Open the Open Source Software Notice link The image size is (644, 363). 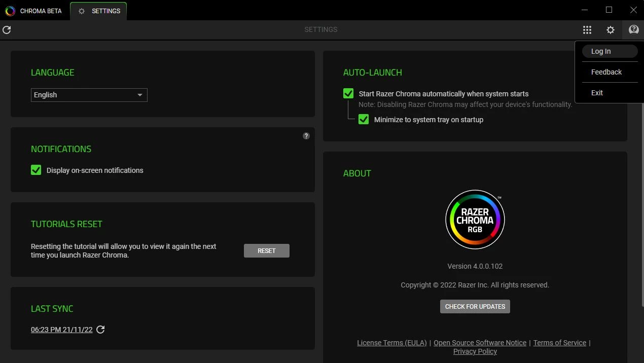click(480, 343)
